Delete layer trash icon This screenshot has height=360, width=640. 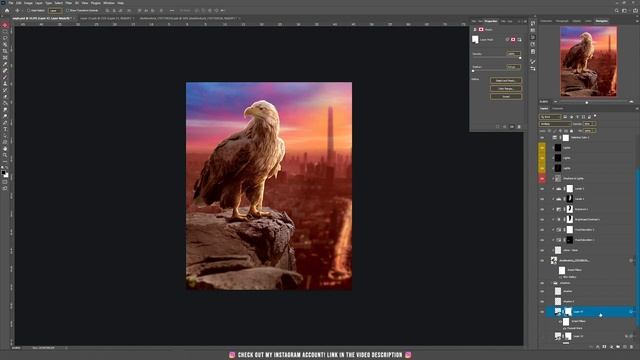coord(631,347)
